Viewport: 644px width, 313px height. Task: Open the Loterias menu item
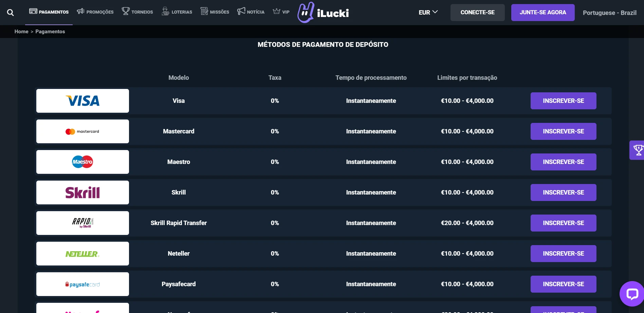177,12
